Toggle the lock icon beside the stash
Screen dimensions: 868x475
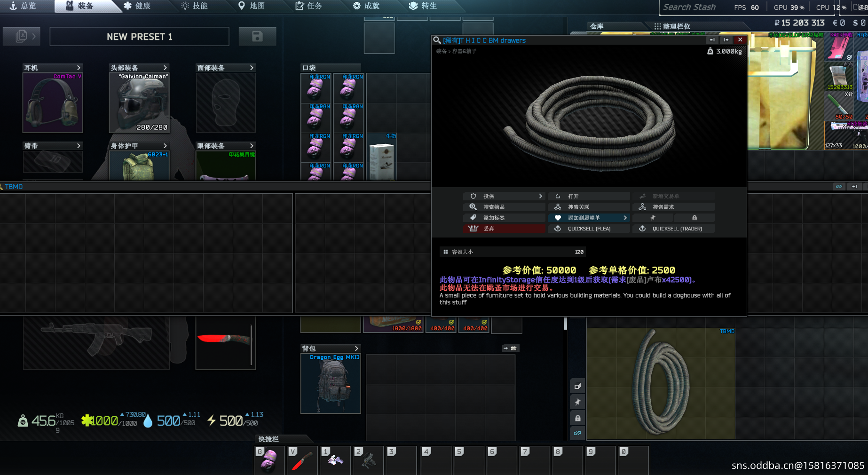(577, 418)
